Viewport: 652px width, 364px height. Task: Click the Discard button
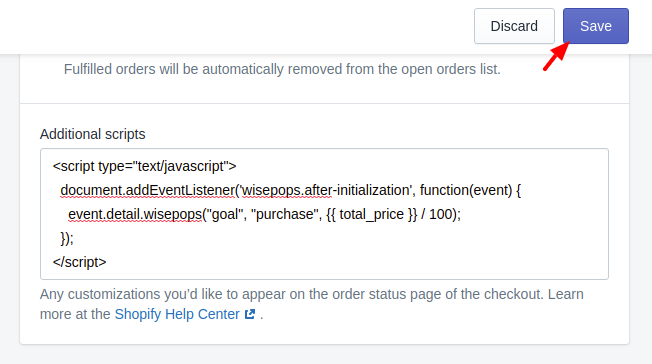[x=514, y=26]
